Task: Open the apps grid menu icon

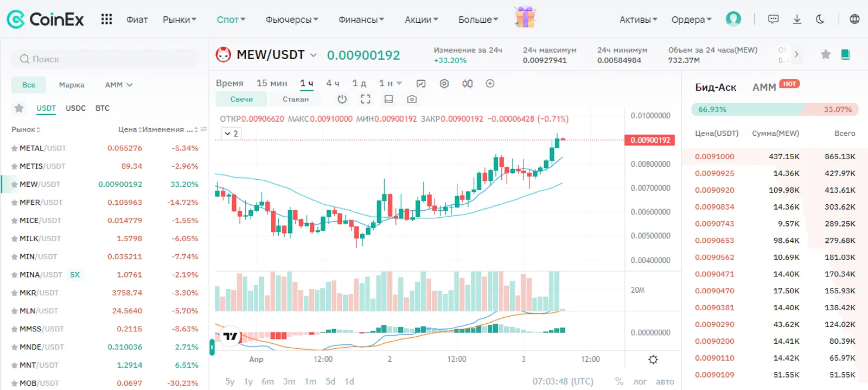Action: (106, 20)
